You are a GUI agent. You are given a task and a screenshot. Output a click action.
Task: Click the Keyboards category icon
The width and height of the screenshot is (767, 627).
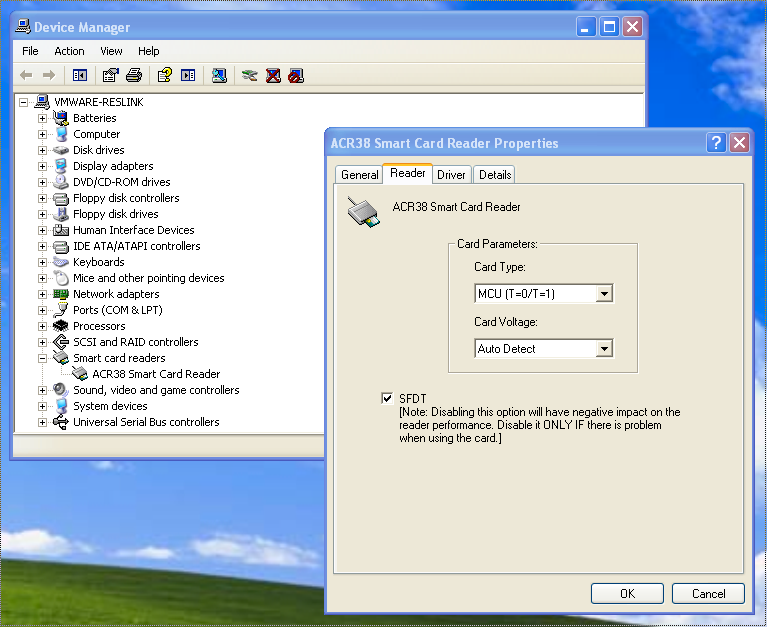tap(61, 262)
